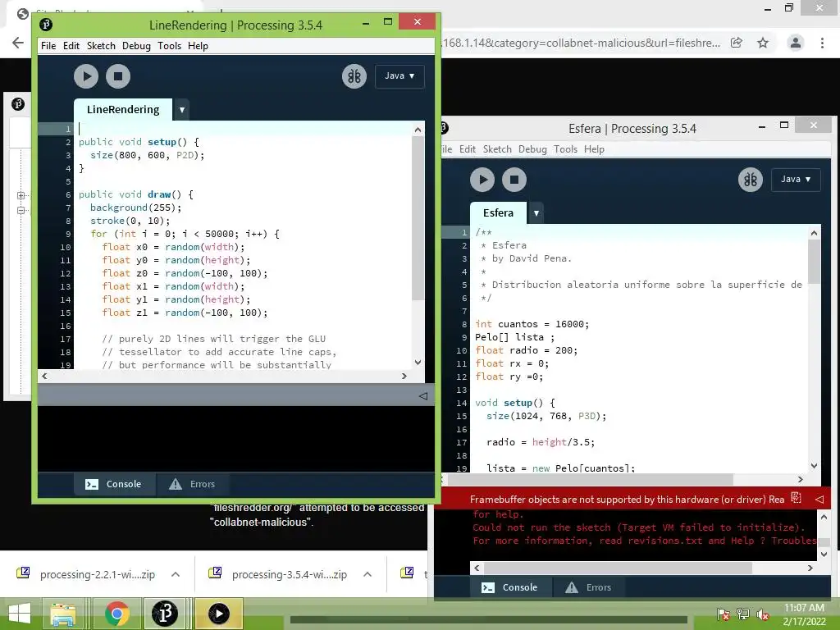Open Help menu in LineRendering window
The width and height of the screenshot is (840, 630).
[x=198, y=46]
